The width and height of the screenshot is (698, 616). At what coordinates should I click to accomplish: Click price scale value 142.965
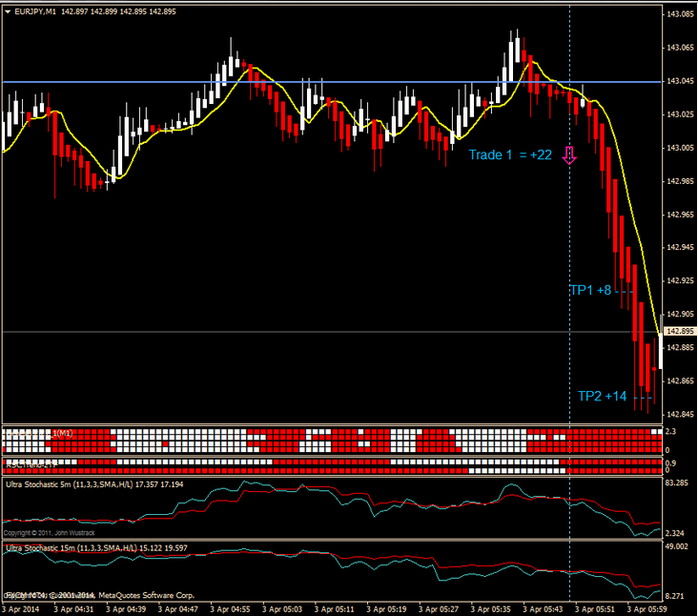pos(680,215)
